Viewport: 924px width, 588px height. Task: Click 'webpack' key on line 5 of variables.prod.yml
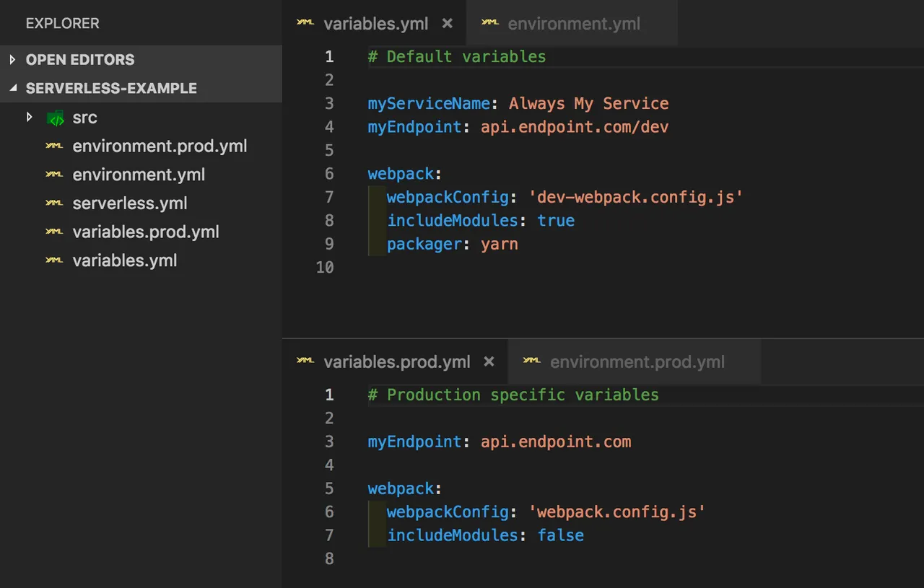[x=401, y=488]
